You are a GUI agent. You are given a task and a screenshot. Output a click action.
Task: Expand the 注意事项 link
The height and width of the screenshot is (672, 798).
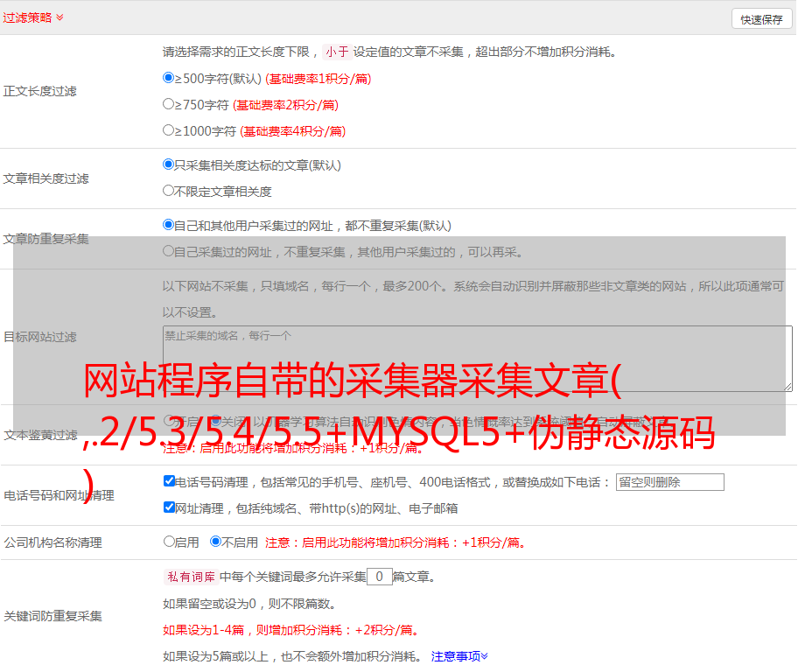click(459, 656)
